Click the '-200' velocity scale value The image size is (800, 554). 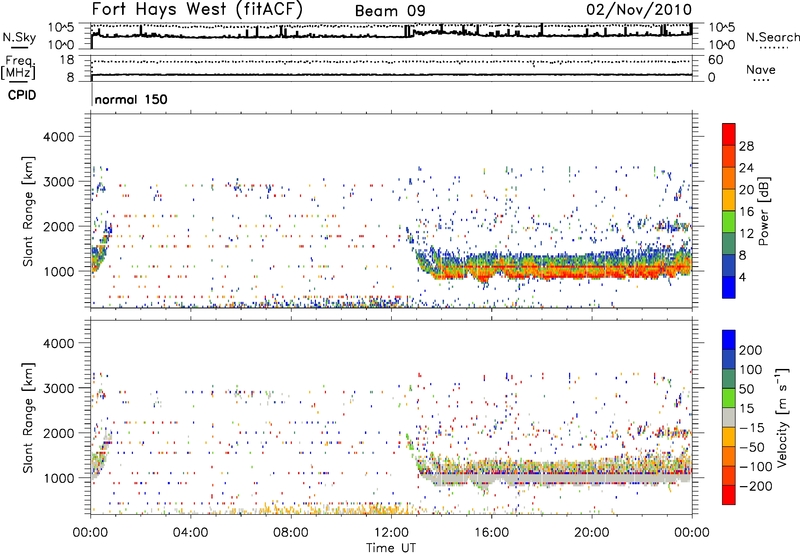click(x=756, y=486)
